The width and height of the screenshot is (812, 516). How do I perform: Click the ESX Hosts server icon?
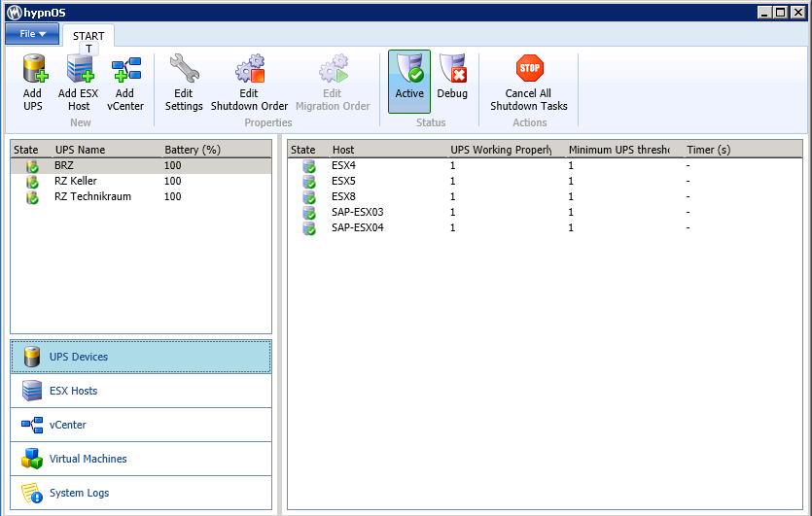pos(31,391)
